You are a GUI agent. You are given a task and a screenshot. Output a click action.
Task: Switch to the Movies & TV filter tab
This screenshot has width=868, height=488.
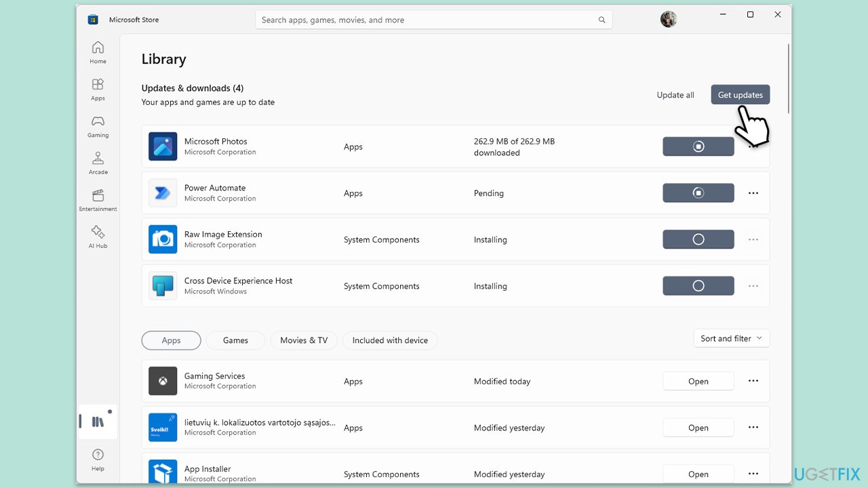point(304,340)
